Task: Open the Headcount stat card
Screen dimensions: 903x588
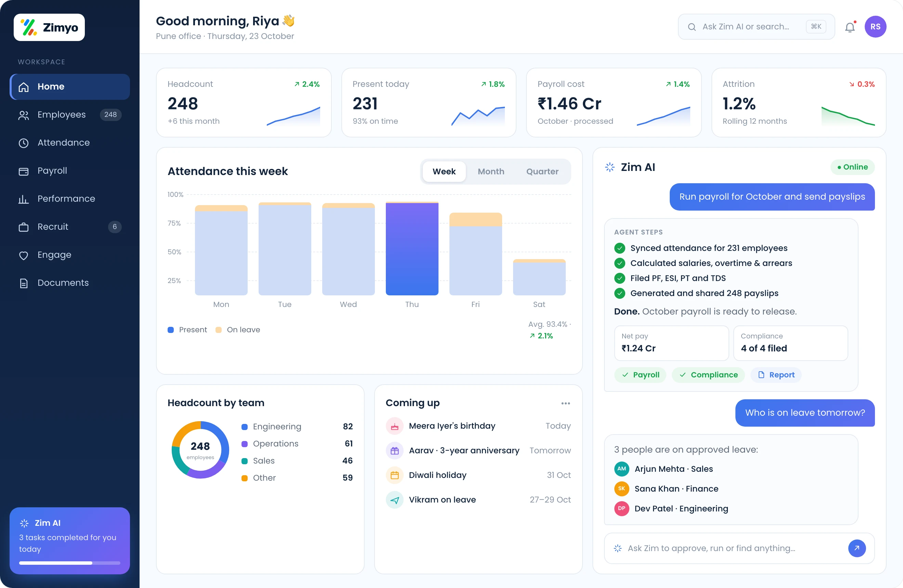Action: [x=244, y=103]
